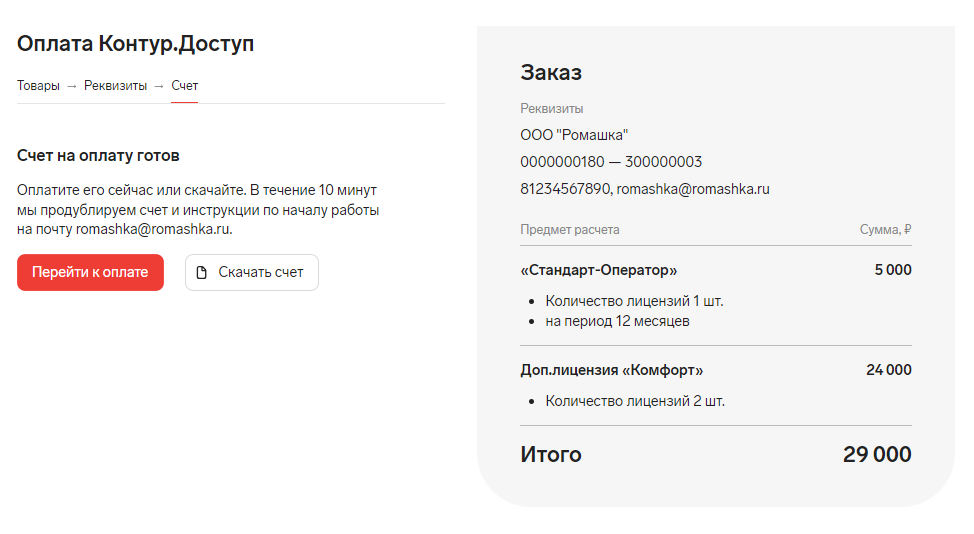Viewport: 974px width, 534px height.
Task: Click the arrow between Реквизиты and Счет
Action: [159, 86]
